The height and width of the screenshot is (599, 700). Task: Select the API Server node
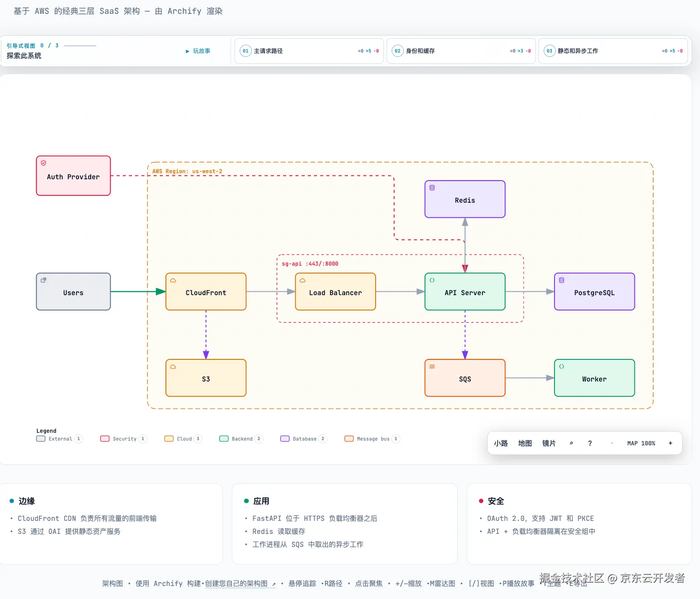pos(465,292)
